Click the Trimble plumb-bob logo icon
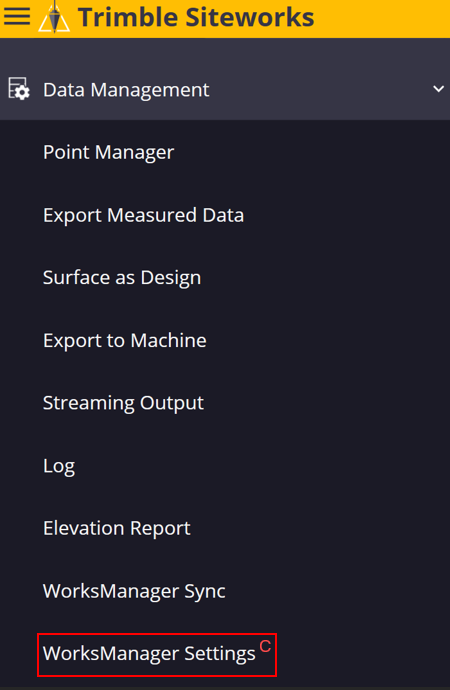The width and height of the screenshot is (450, 690). tap(54, 18)
